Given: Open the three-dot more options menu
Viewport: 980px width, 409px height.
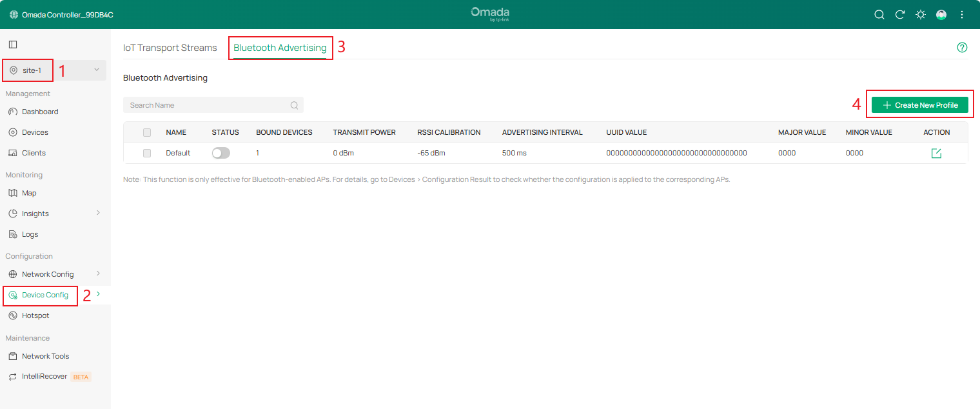Looking at the screenshot, I should point(962,15).
